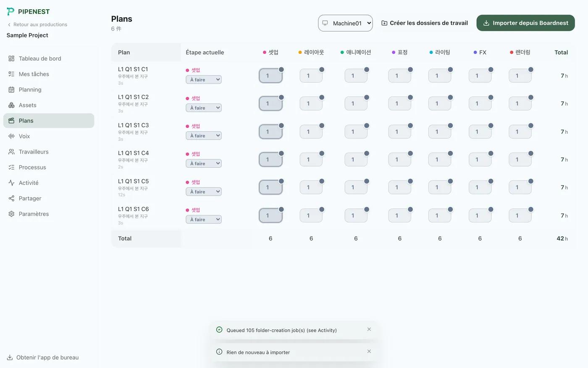
Task: Open the Activité pulse icon
Action: (11, 183)
